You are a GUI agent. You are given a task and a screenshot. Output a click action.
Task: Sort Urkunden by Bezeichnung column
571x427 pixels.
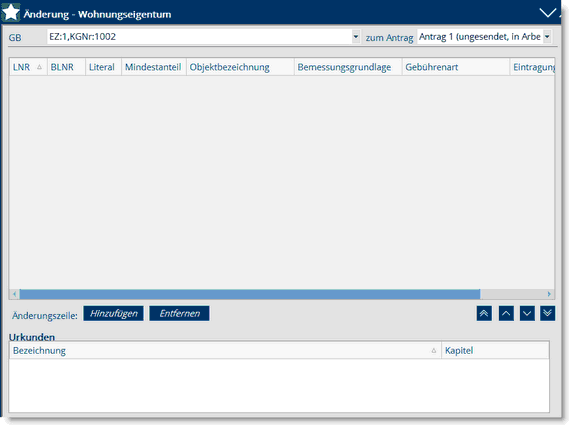[x=225, y=351]
